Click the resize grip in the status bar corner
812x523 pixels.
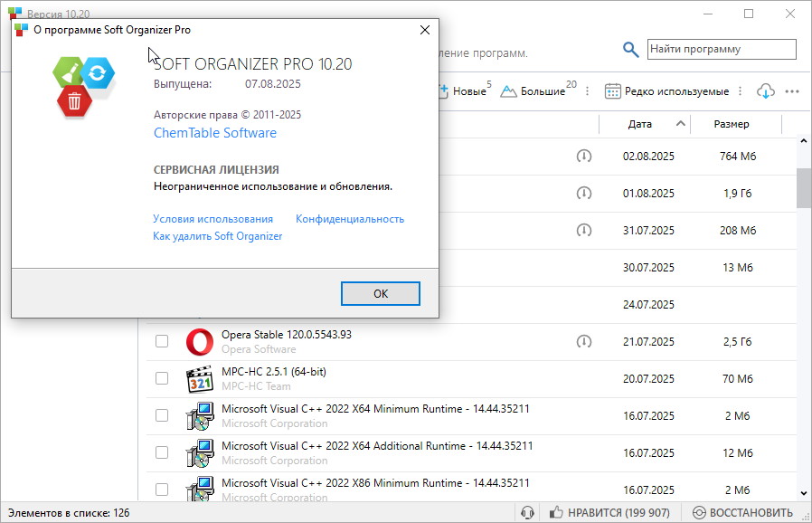(807, 518)
